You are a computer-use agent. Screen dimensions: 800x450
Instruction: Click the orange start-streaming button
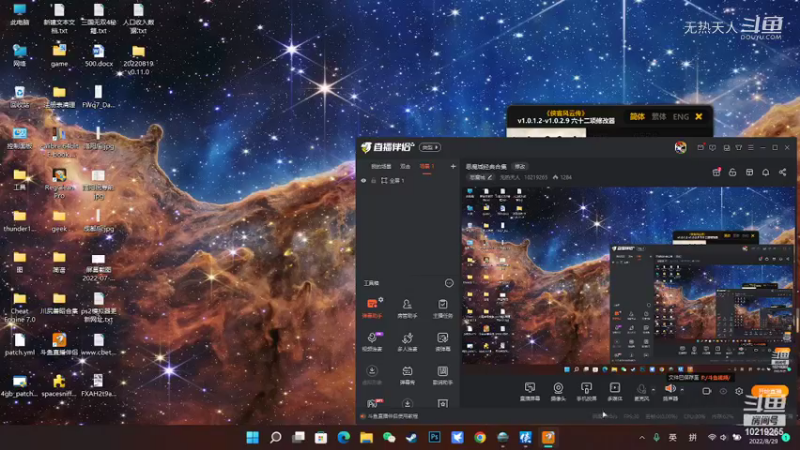coord(769,391)
